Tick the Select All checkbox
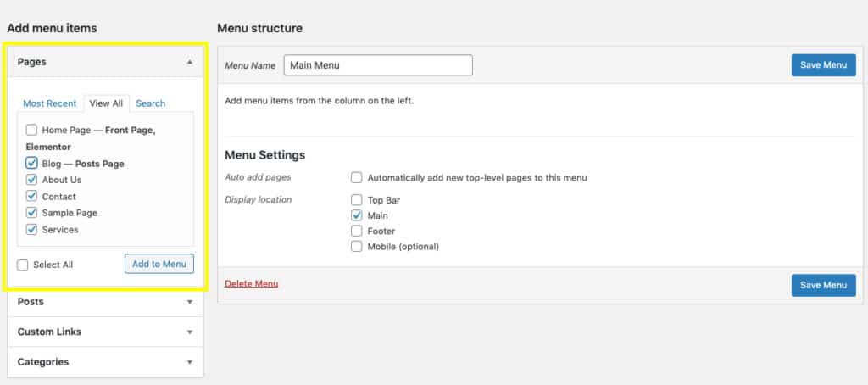Viewport: 868px width, 385px height. pos(22,265)
